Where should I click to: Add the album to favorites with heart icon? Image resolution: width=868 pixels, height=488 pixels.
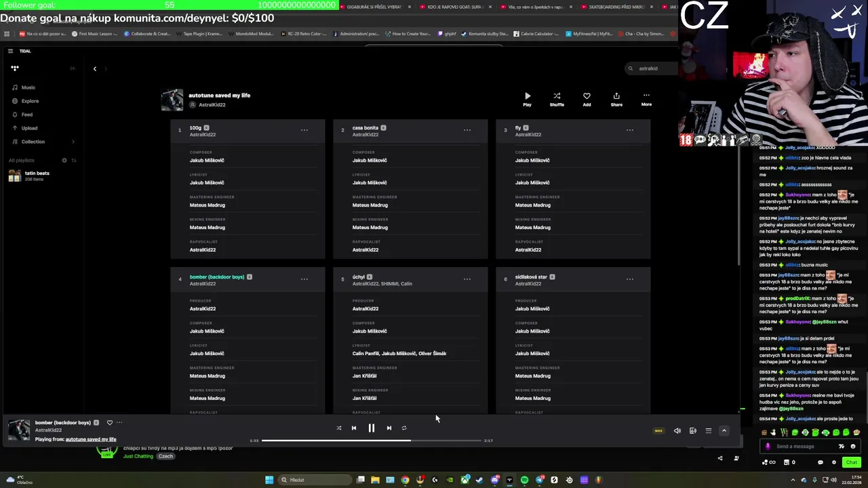tap(587, 99)
